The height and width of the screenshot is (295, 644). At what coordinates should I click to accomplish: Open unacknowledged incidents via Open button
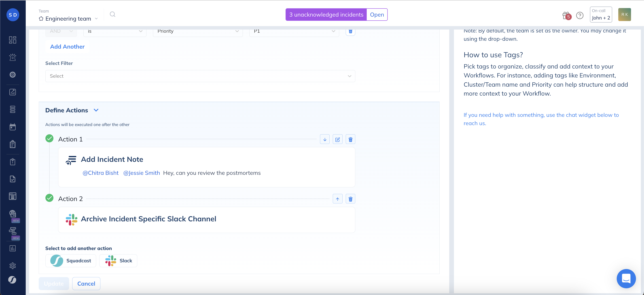coord(377,15)
